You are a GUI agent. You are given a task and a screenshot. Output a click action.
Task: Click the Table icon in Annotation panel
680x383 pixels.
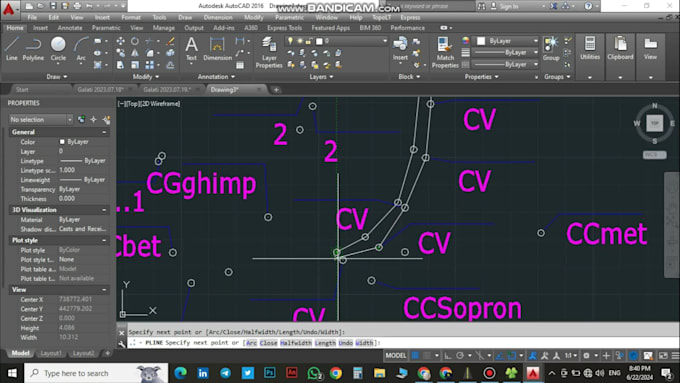240,65
